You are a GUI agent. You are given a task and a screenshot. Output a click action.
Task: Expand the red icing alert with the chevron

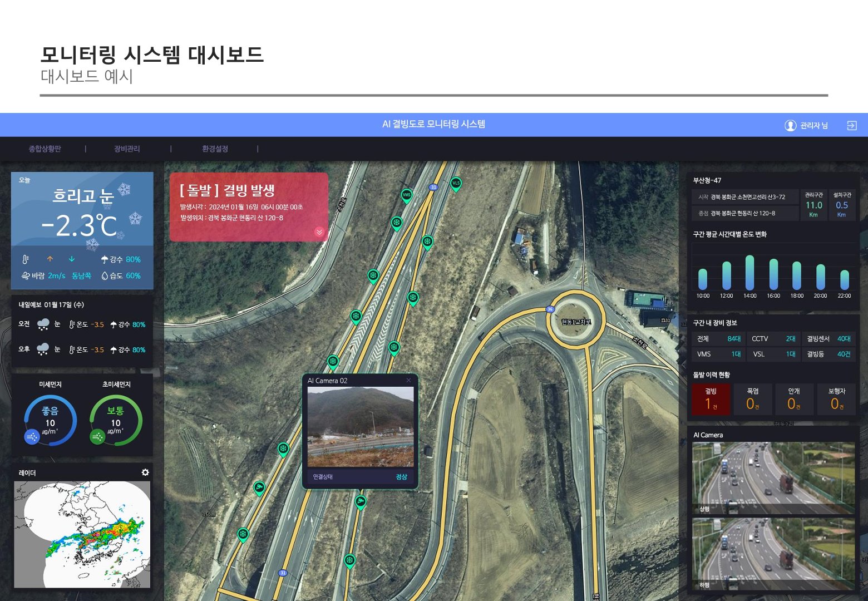coord(319,232)
